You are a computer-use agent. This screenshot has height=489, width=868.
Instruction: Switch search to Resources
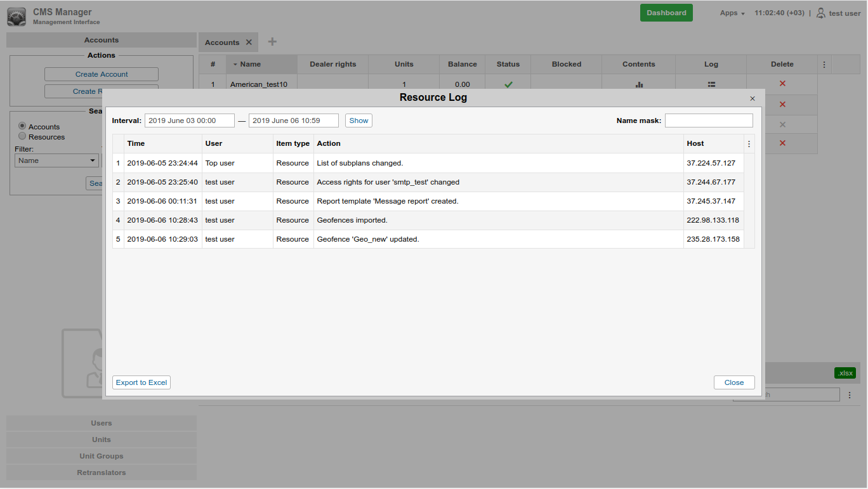point(22,136)
